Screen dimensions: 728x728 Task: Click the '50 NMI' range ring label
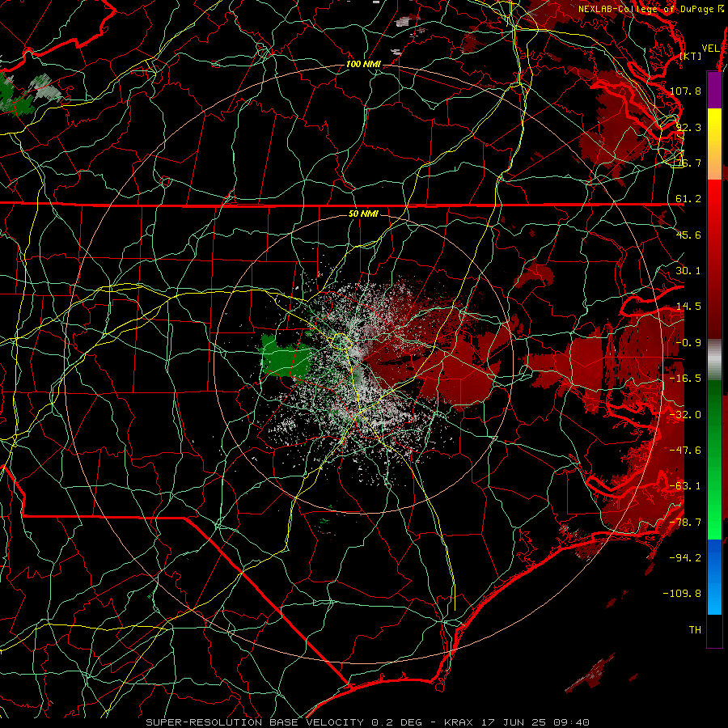(363, 214)
